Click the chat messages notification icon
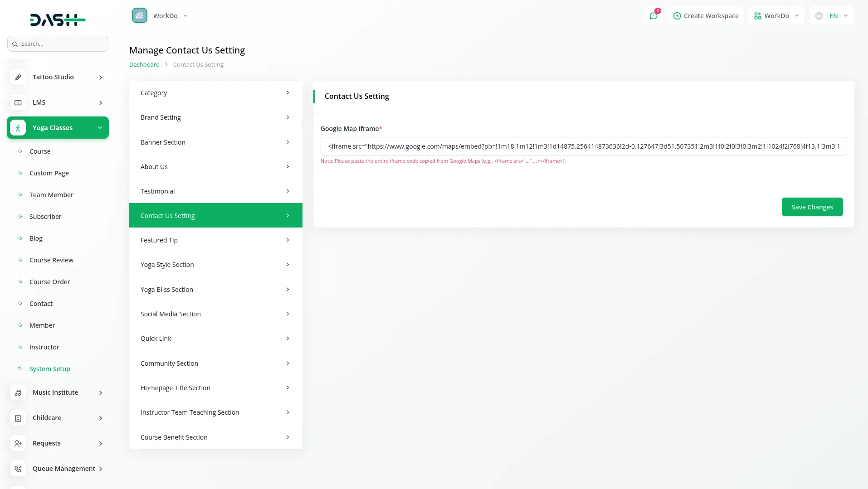Image resolution: width=868 pixels, height=489 pixels. tap(653, 16)
